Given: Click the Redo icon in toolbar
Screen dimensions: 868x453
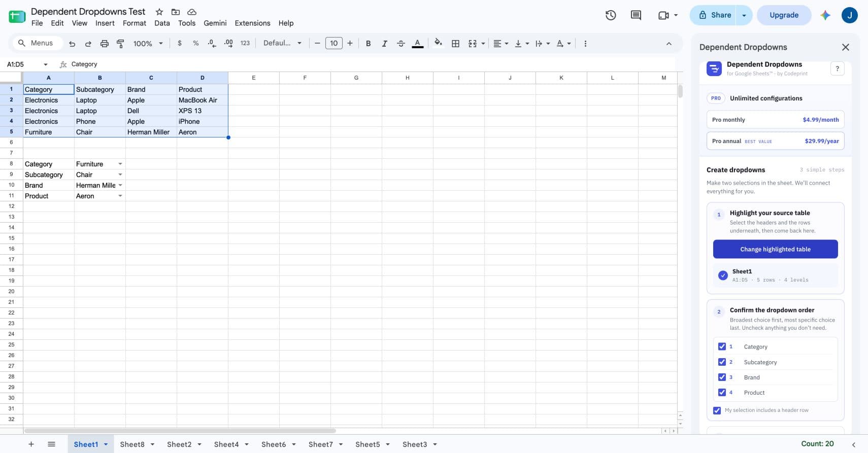Looking at the screenshot, I should click(88, 44).
